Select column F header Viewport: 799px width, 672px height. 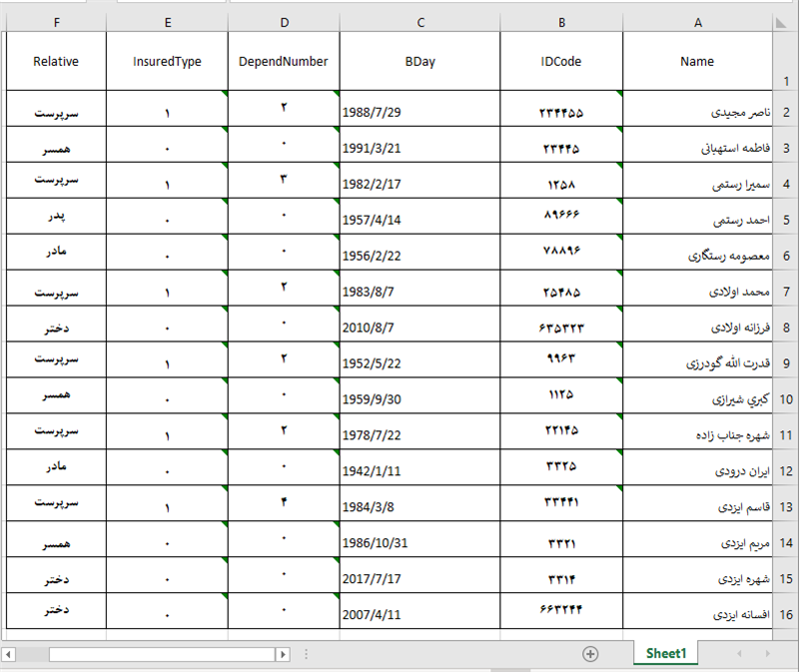(56, 22)
